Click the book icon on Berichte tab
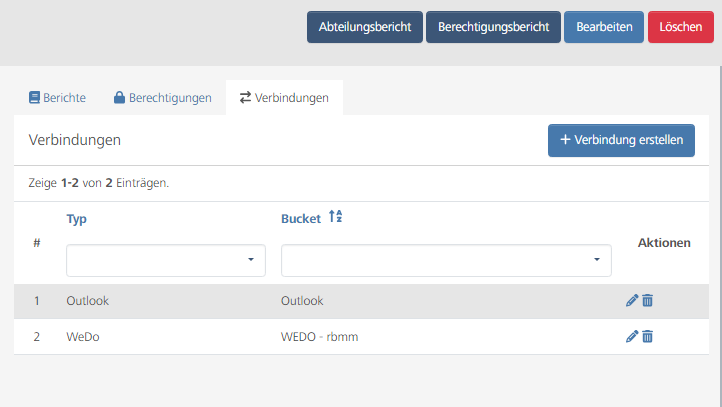 (x=35, y=98)
